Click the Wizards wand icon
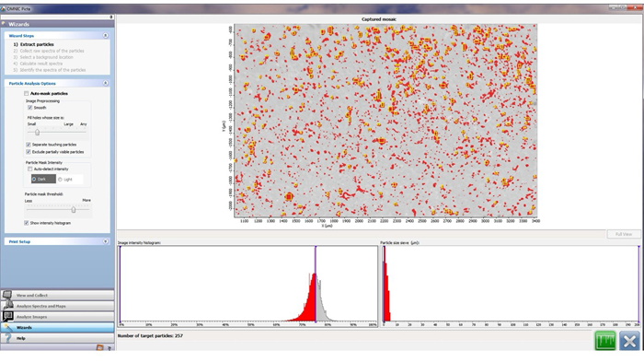 7,327
